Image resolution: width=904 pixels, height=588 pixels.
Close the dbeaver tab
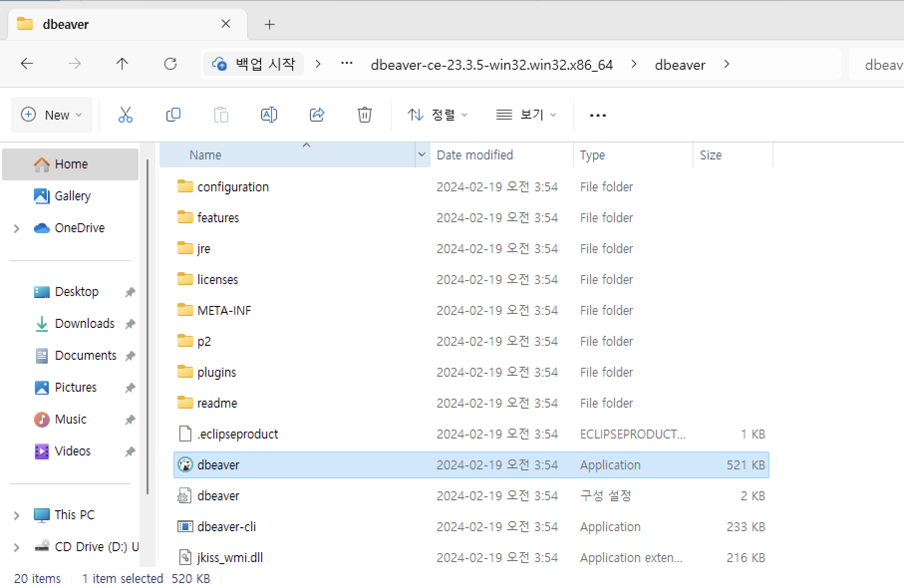[226, 23]
